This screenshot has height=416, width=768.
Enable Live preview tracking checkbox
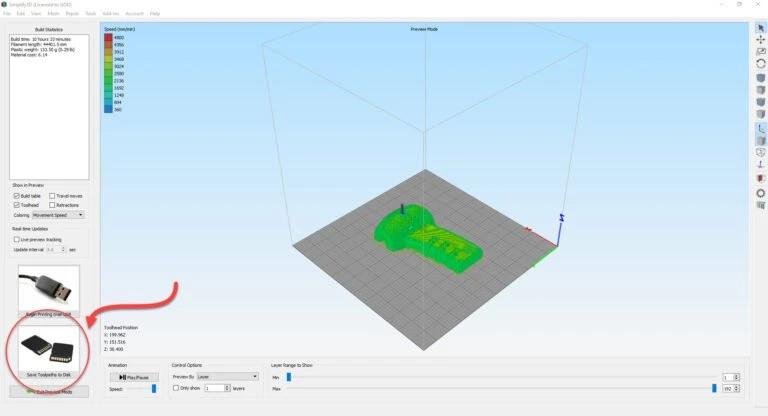coord(17,240)
